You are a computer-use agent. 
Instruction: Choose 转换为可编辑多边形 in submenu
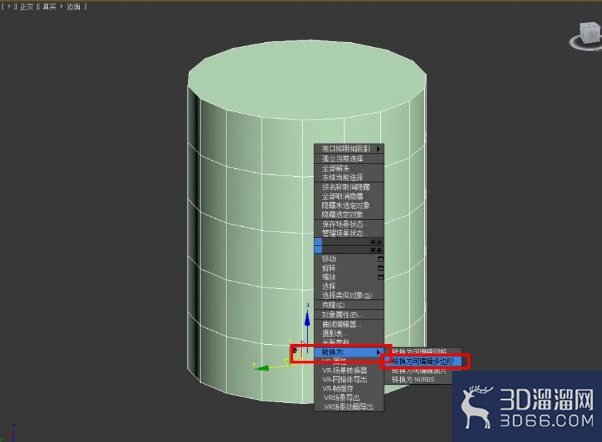tap(423, 361)
